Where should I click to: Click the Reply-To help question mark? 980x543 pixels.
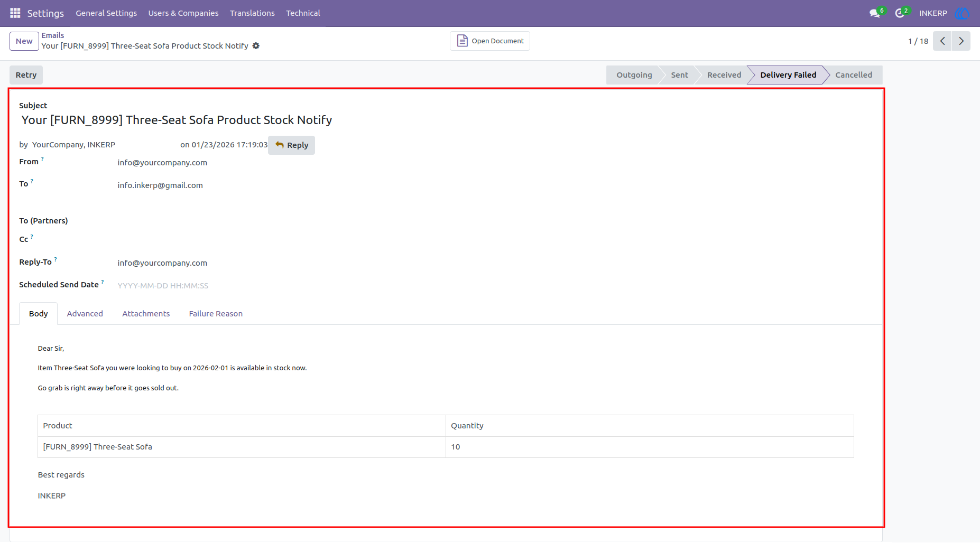[56, 259]
